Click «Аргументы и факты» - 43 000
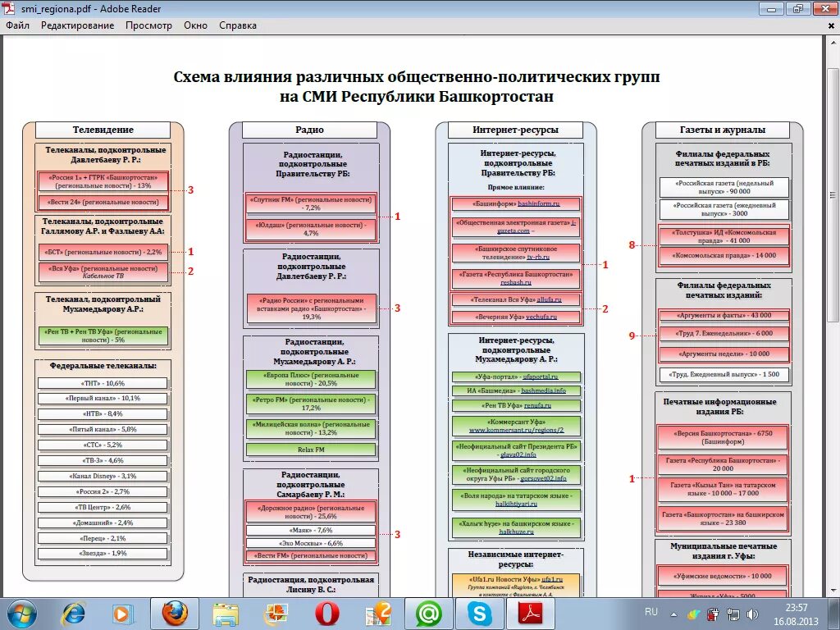The height and width of the screenshot is (630, 840). pyautogui.click(x=724, y=316)
